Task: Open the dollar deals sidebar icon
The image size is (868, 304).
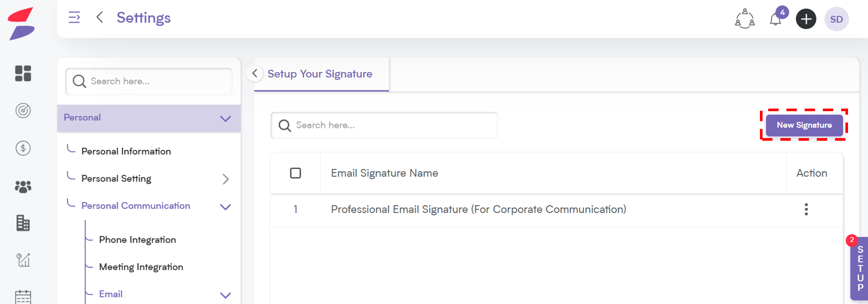Action: 23,149
